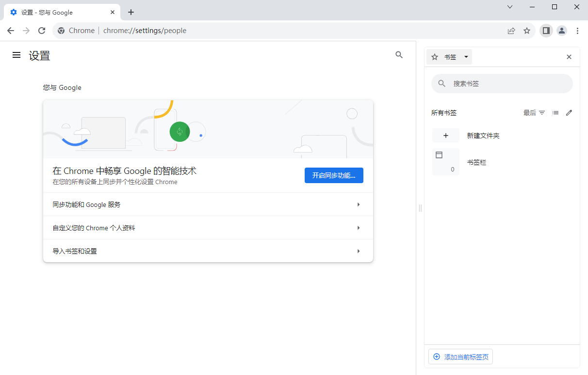The width and height of the screenshot is (588, 375).
Task: Minimize the Chrome window
Action: tap(532, 7)
